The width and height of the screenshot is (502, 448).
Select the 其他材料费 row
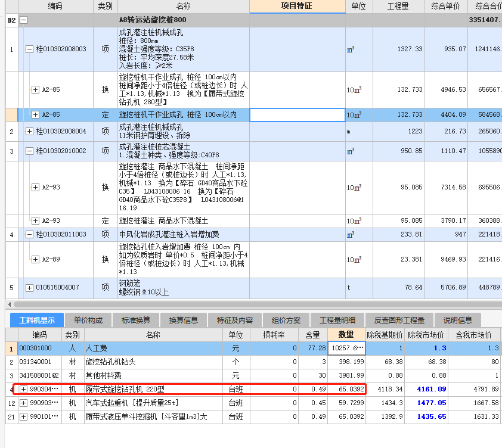(x=253, y=375)
